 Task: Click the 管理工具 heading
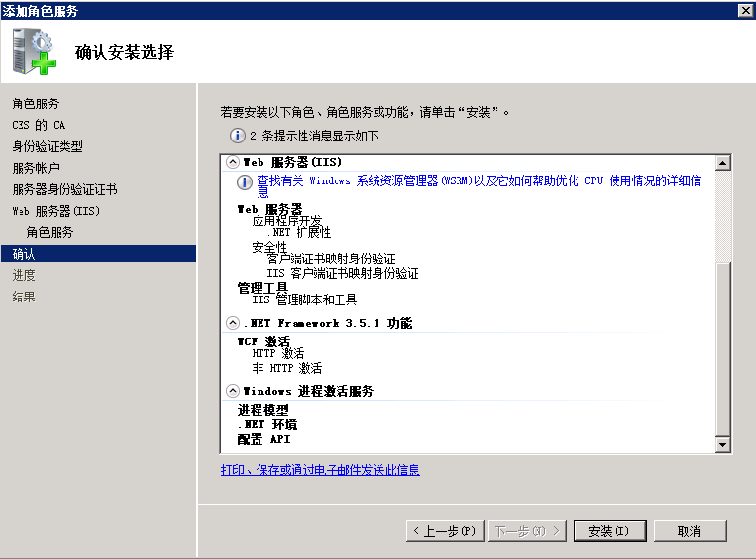262,288
